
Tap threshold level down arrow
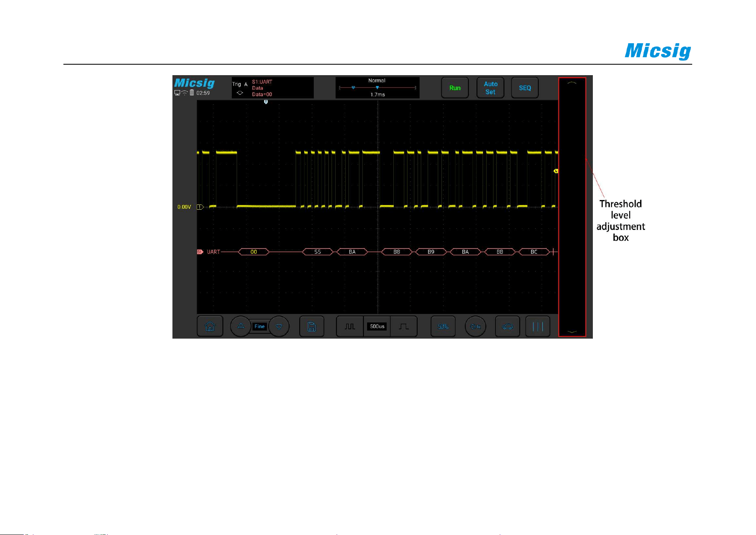572,332
